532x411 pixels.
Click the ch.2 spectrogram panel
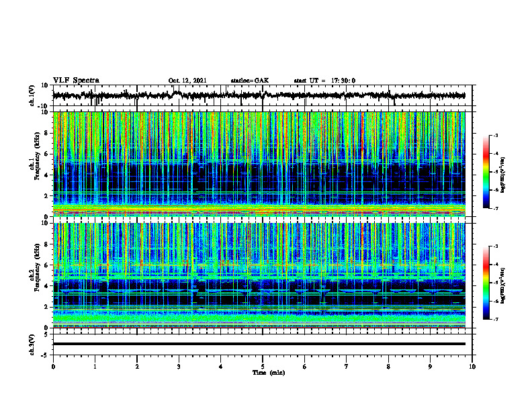(x=259, y=275)
